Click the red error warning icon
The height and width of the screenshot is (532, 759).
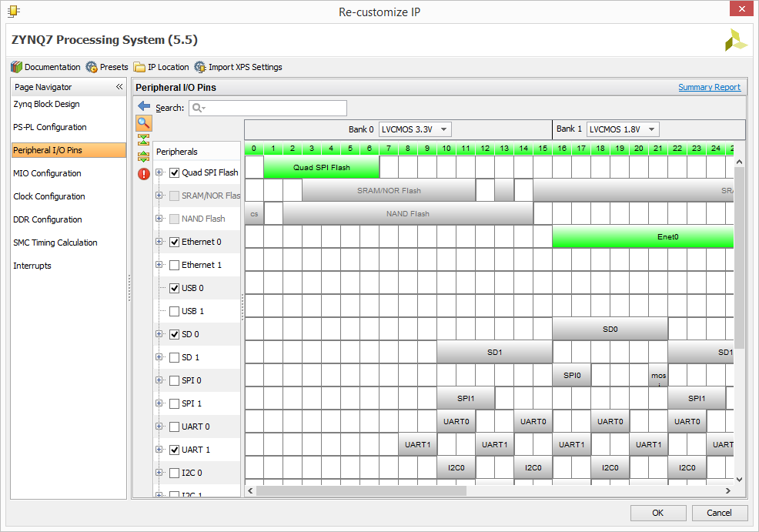pos(144,173)
